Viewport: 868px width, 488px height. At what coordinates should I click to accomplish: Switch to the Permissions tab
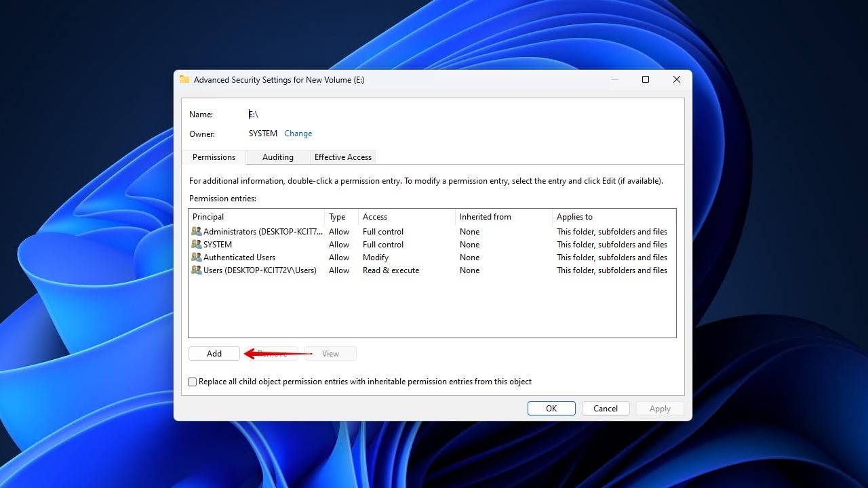[214, 157]
